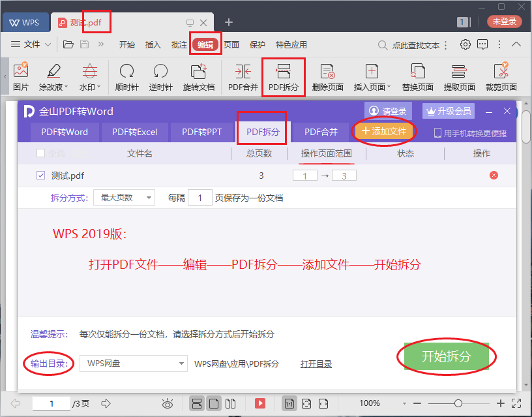The image size is (532, 417).
Task: Click the 每隔 pages count input field
Action: (199, 198)
